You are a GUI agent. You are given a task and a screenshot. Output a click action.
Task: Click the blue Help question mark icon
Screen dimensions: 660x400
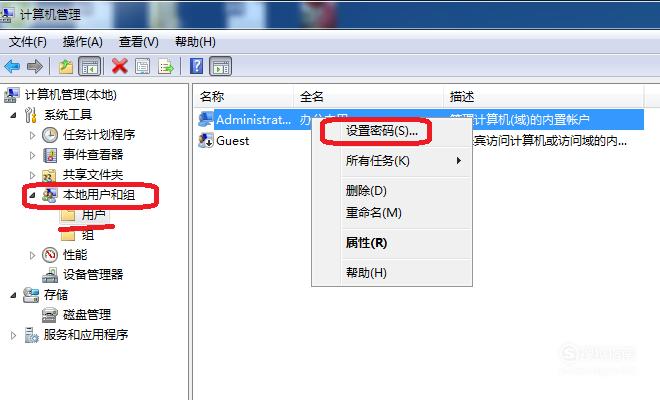pyautogui.click(x=197, y=66)
